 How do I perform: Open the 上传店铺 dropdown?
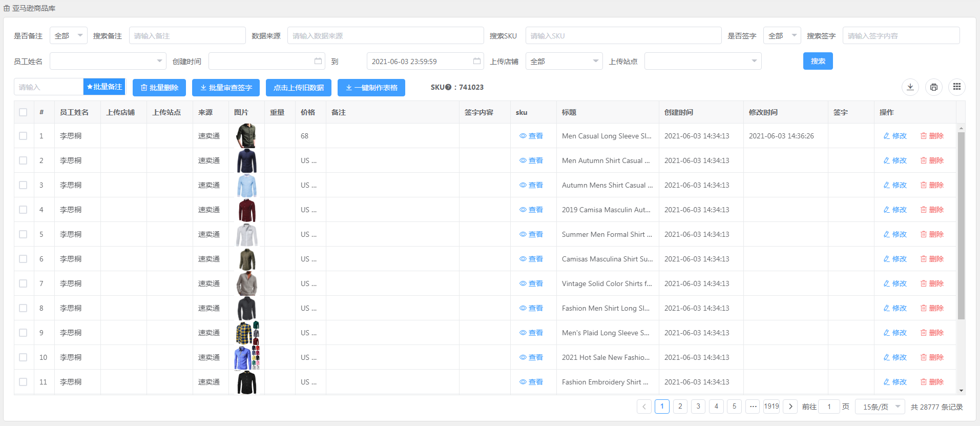point(564,62)
